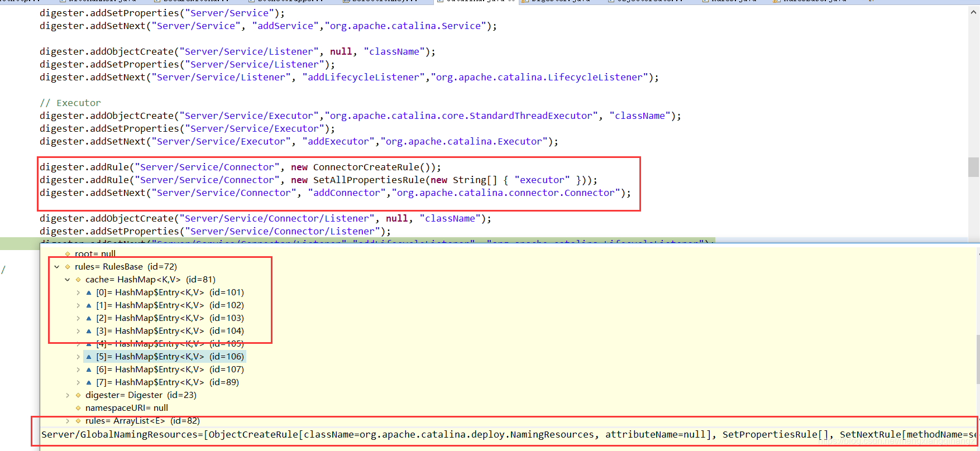Click the editor vertical scrollbar thumb
Viewport: 980px width, 451px height.
point(974,167)
